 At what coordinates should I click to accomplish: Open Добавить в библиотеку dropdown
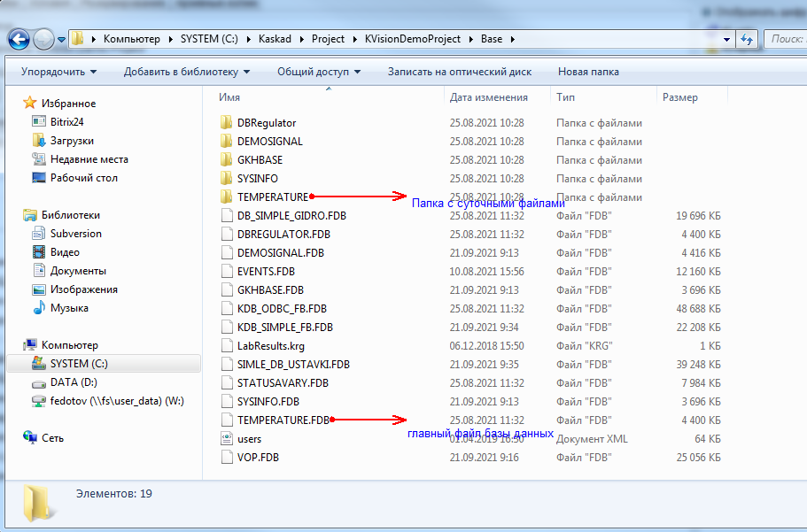[186, 72]
